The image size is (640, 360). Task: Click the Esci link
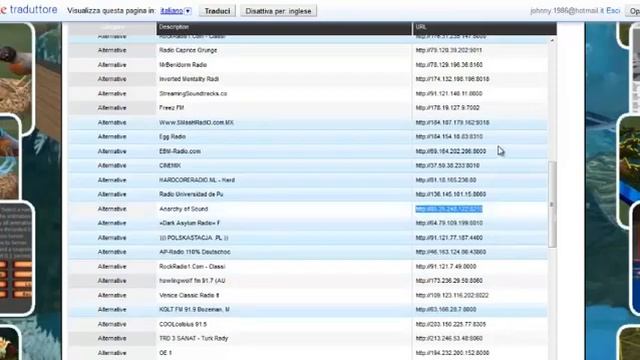point(613,11)
